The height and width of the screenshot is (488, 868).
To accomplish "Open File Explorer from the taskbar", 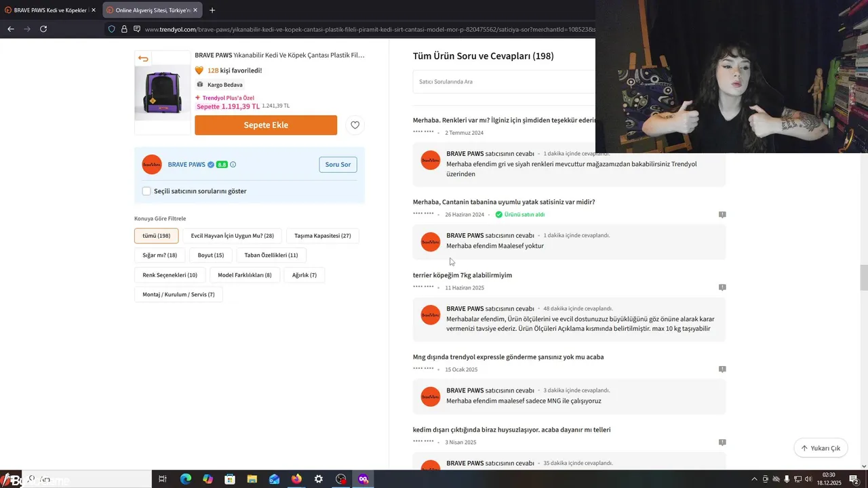I will [252, 479].
